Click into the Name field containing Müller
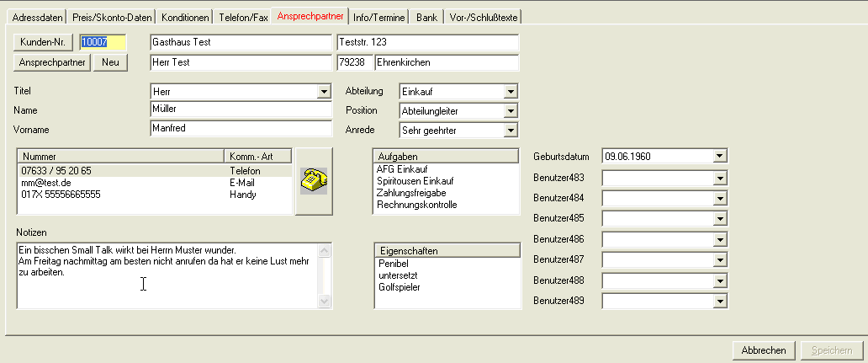The height and width of the screenshot is (363, 868). point(241,109)
